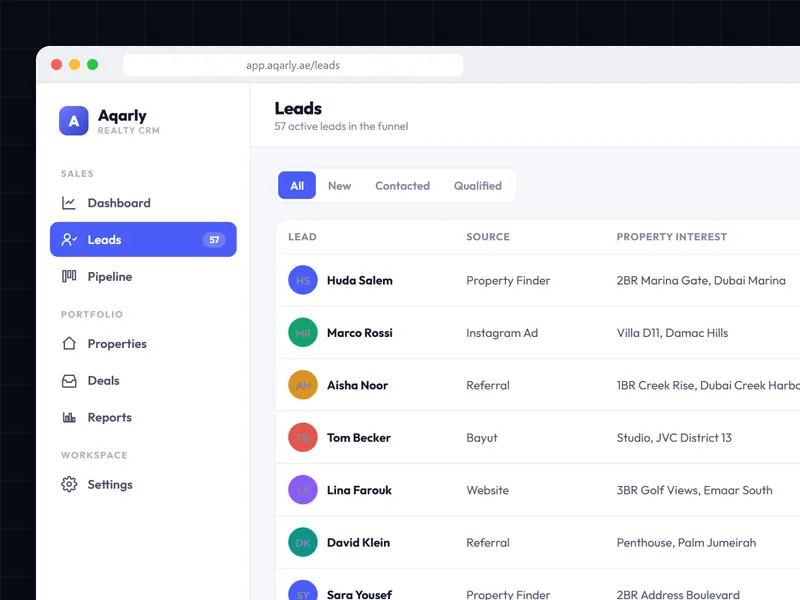
Task: Click Sara Yousef's SY avatar
Action: click(x=303, y=591)
